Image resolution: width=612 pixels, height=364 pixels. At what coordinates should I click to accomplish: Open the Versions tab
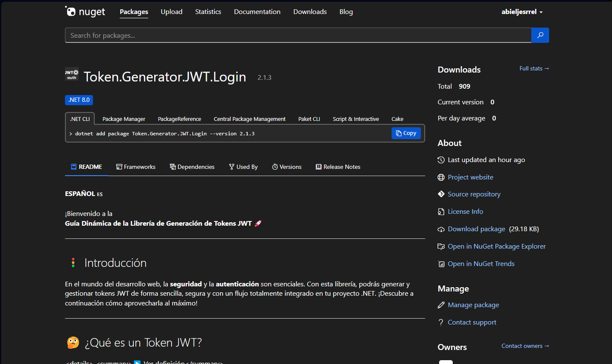point(287,167)
